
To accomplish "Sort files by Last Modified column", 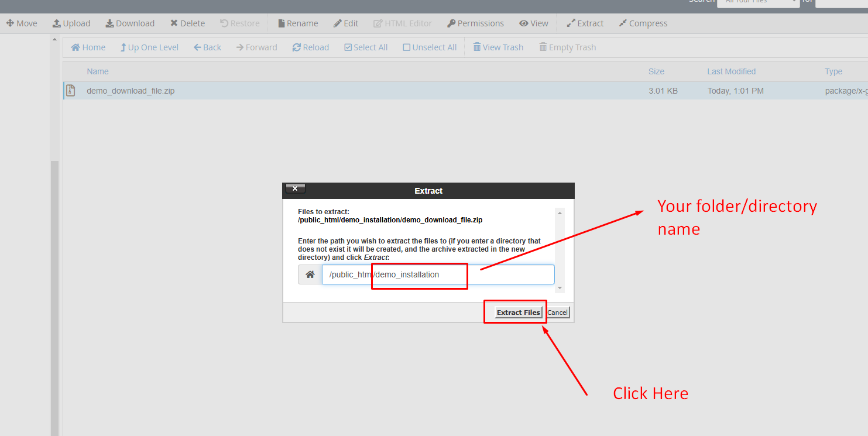I will point(731,71).
